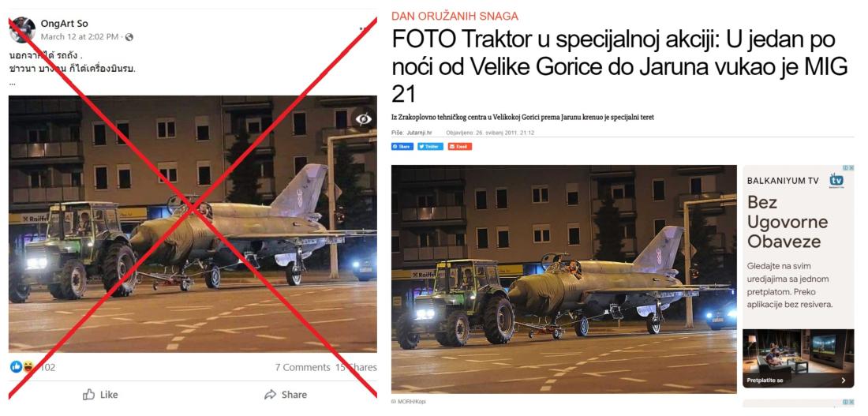
Task: Open the OngArt So profile name link
Action: pos(64,24)
